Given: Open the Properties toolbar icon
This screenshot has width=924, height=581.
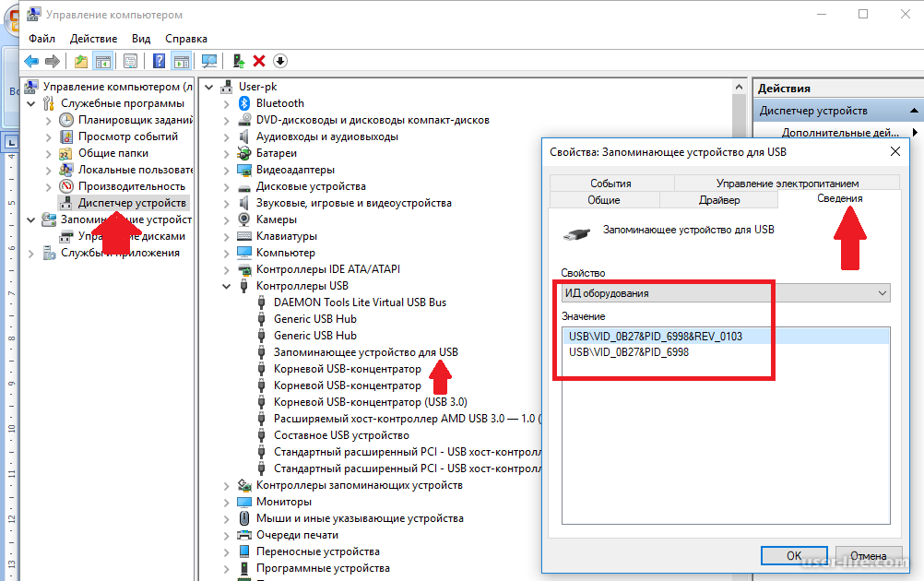Looking at the screenshot, I should pyautogui.click(x=130, y=61).
